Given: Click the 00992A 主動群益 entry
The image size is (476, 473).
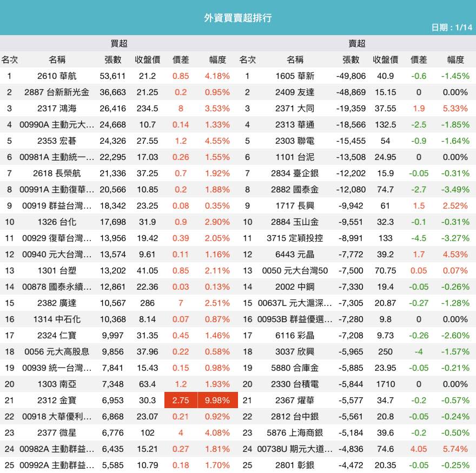Looking at the screenshot, I should 57,465.
